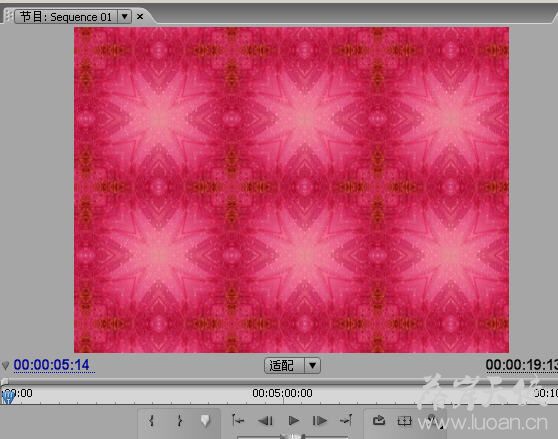
Task: Click the 00:05:00:00 mark on ruler
Action: pyautogui.click(x=283, y=393)
